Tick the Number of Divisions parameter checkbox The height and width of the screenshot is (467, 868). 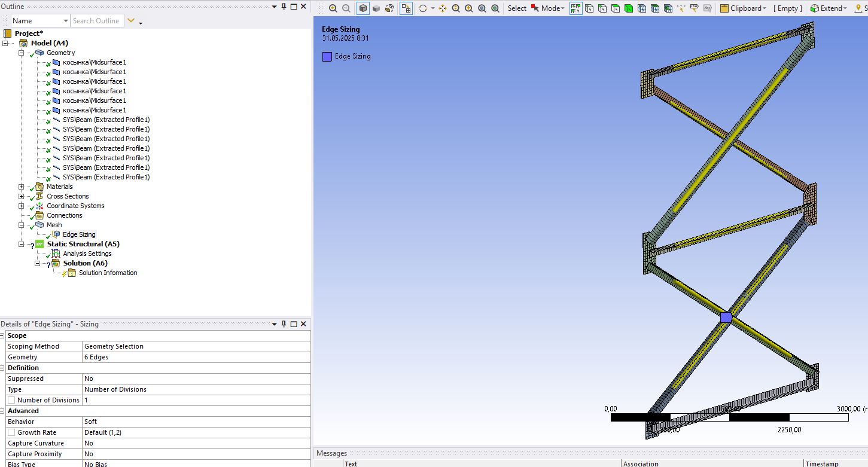click(x=11, y=400)
